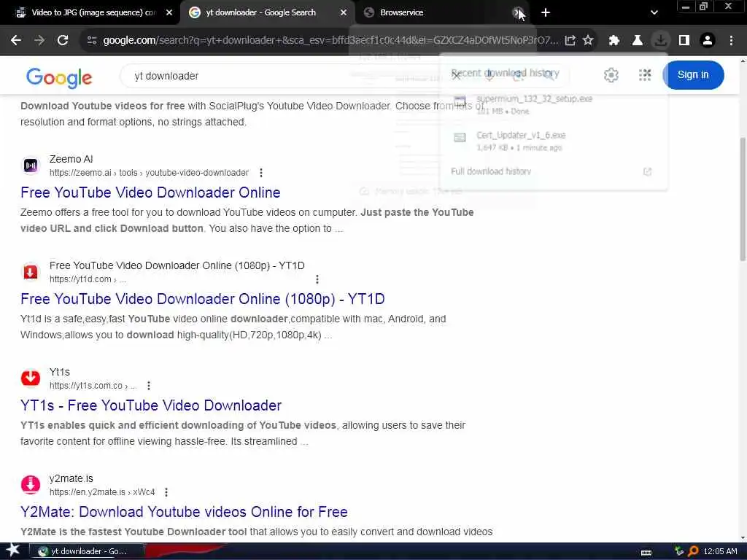Select yt downloader taskbar window button
747x560 pixels.
(x=88, y=551)
